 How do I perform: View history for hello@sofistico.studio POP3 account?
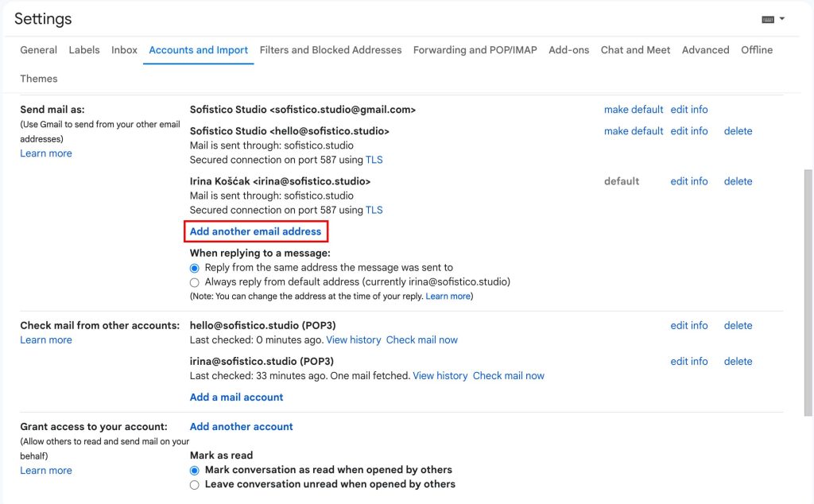pos(354,340)
